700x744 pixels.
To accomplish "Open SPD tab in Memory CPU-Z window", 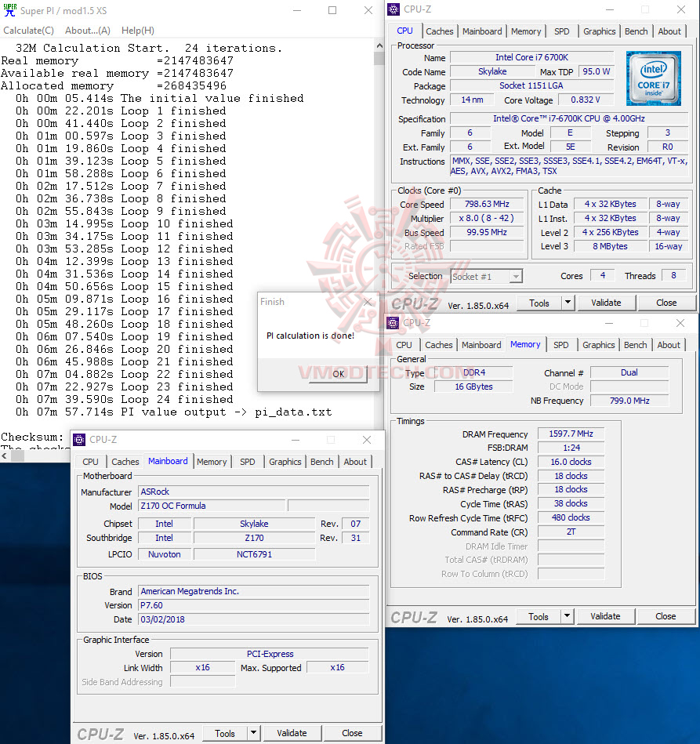I will coord(560,345).
